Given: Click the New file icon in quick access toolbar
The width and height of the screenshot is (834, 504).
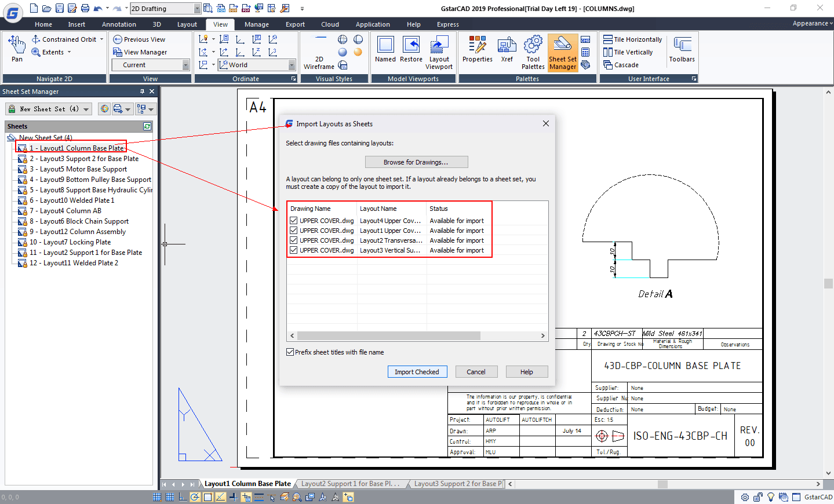Looking at the screenshot, I should click(34, 8).
